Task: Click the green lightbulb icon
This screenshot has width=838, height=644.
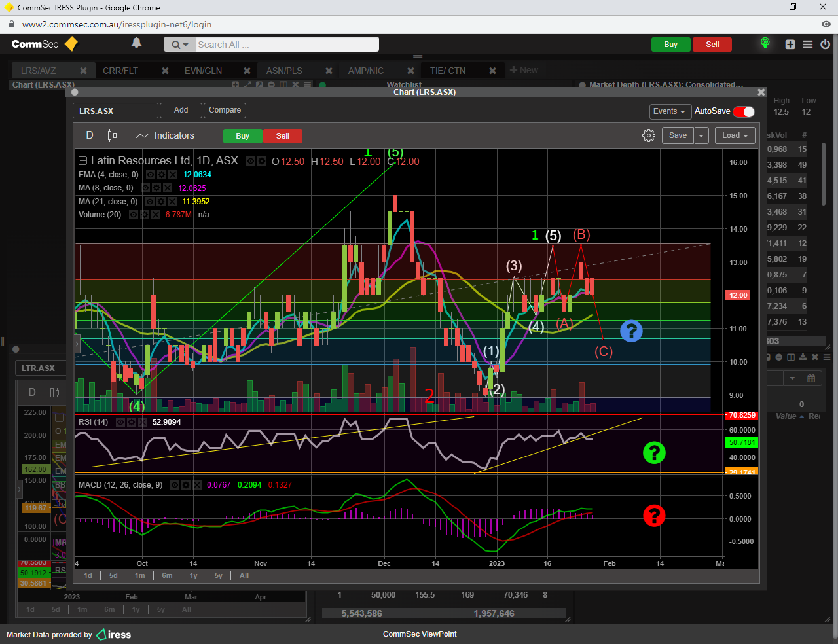Action: coord(765,44)
